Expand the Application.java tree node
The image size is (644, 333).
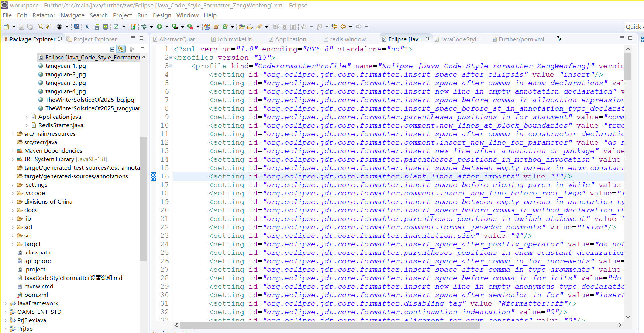click(x=27, y=117)
